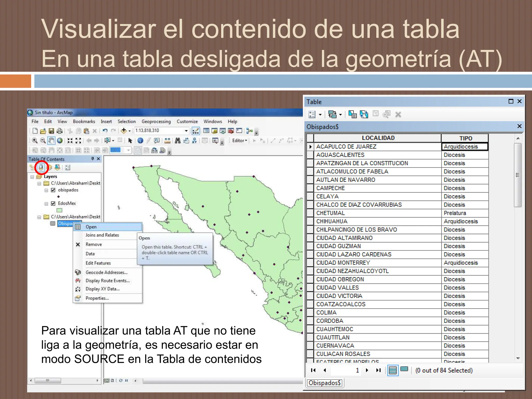Uncheck the obispados layer checkbox
This screenshot has width=532, height=399.
[53, 190]
